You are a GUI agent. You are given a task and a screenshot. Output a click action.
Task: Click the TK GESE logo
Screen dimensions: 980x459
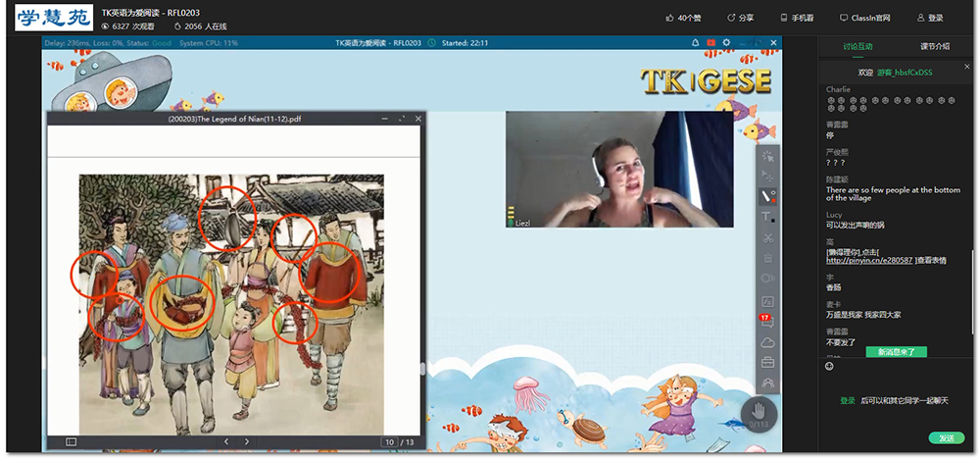coord(706,80)
